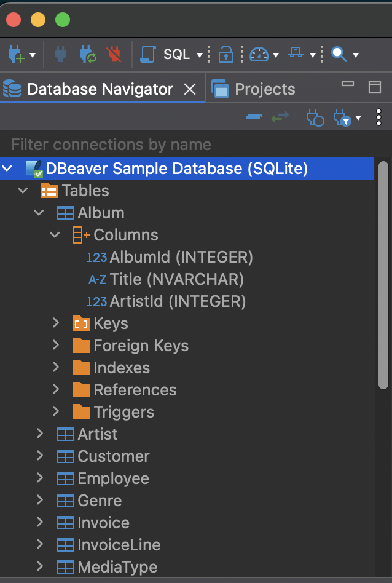Viewport: 392px width, 583px height.
Task: Open the dashboard gauge icon
Action: point(259,55)
